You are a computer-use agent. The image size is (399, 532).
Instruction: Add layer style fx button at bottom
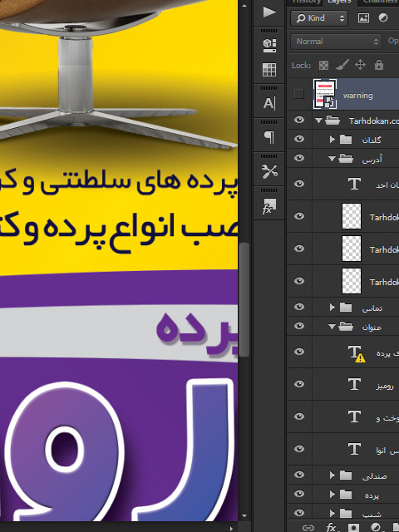click(x=332, y=527)
